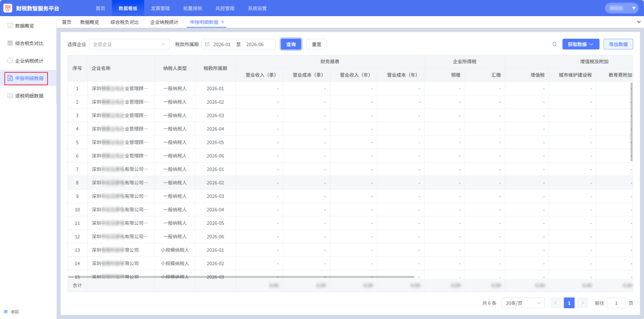
Task: Click the calendar icon in date range
Action: click(x=207, y=44)
